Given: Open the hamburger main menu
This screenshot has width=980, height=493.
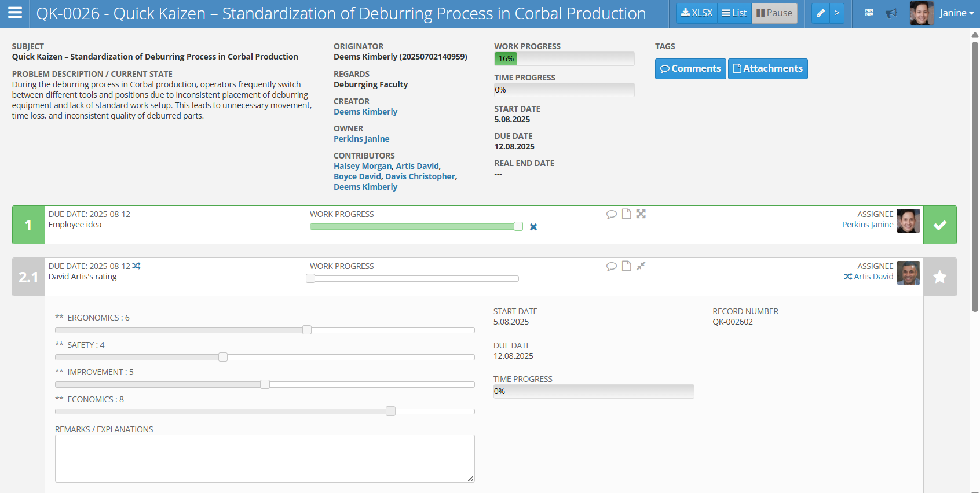Looking at the screenshot, I should pyautogui.click(x=15, y=13).
